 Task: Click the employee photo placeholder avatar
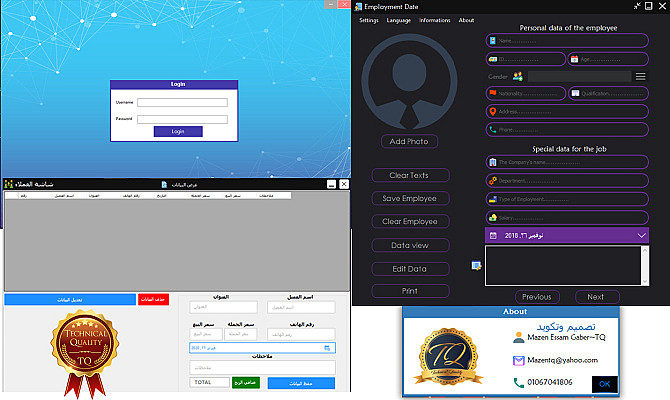[409, 82]
